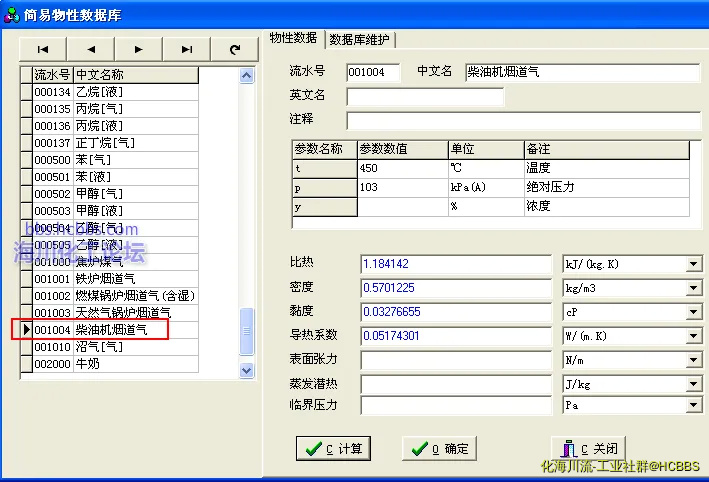
Task: Go to previous record arrow button
Action: tap(91, 50)
